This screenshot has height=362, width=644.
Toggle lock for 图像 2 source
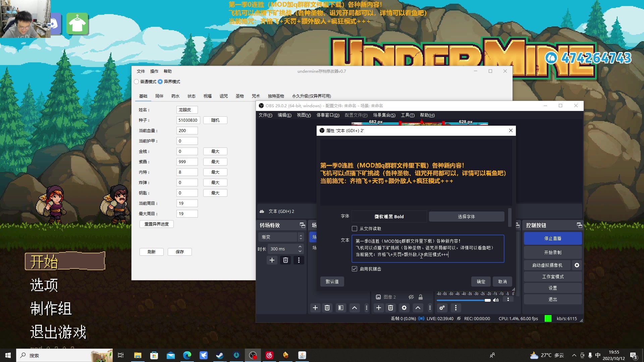pos(421,297)
